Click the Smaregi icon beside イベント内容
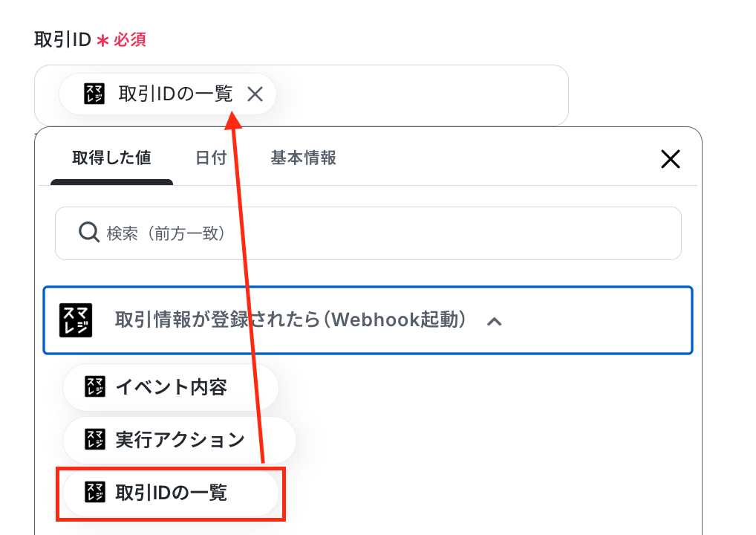 94,387
